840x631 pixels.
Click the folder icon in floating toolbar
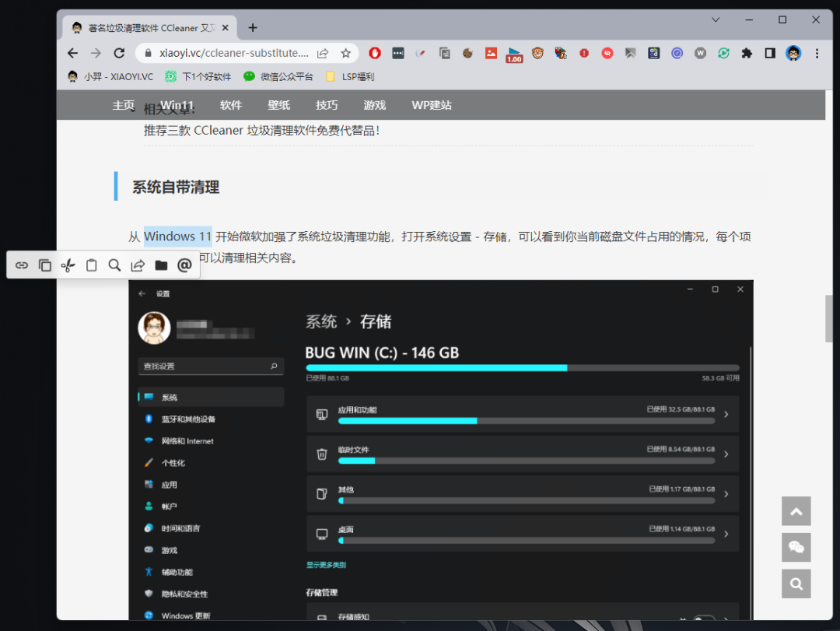(161, 265)
